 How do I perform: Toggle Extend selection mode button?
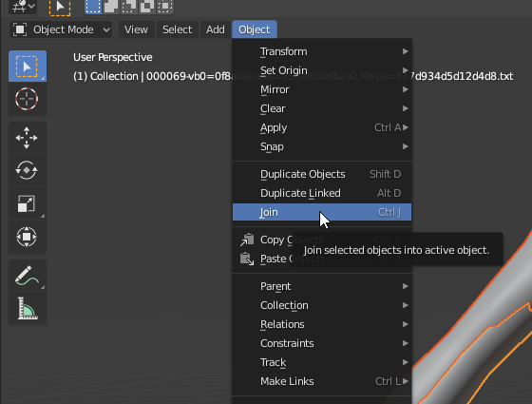[111, 7]
